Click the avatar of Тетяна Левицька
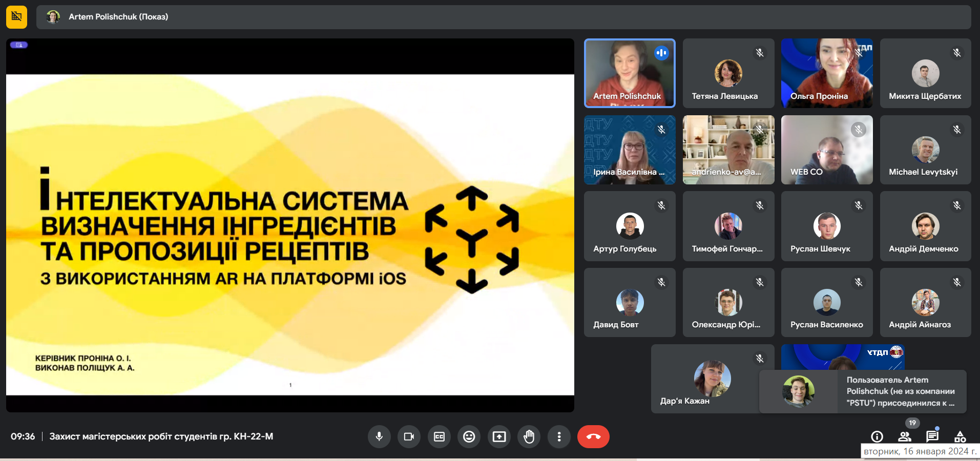 click(728, 73)
